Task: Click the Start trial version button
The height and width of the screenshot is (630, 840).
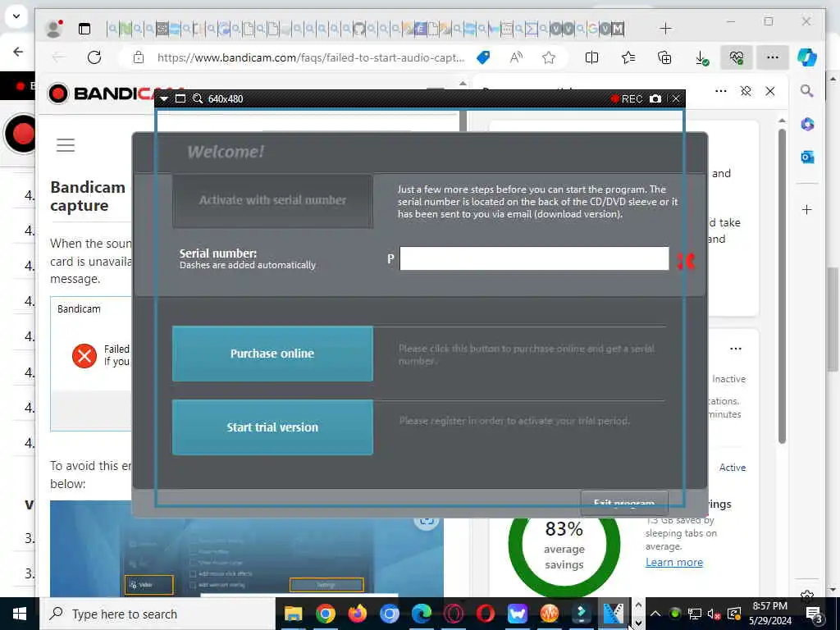Action: tap(272, 427)
